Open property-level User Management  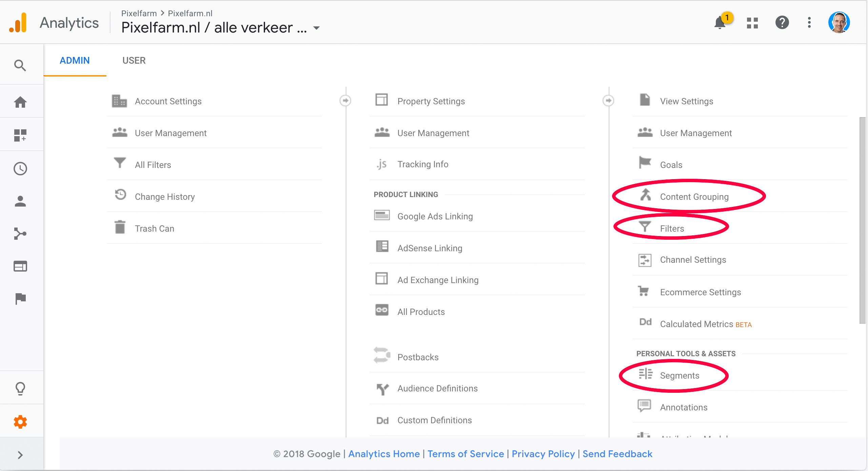(x=477, y=133)
